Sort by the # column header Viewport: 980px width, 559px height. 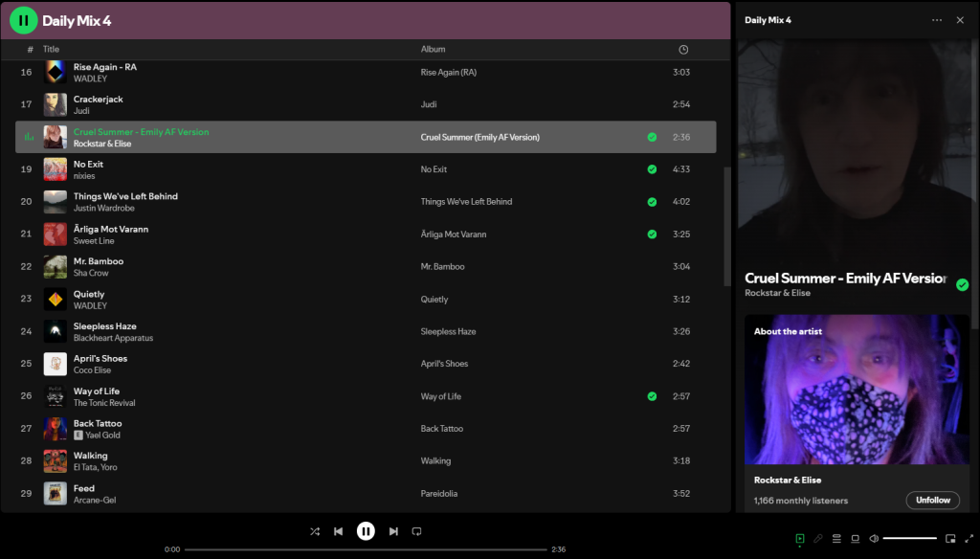30,50
